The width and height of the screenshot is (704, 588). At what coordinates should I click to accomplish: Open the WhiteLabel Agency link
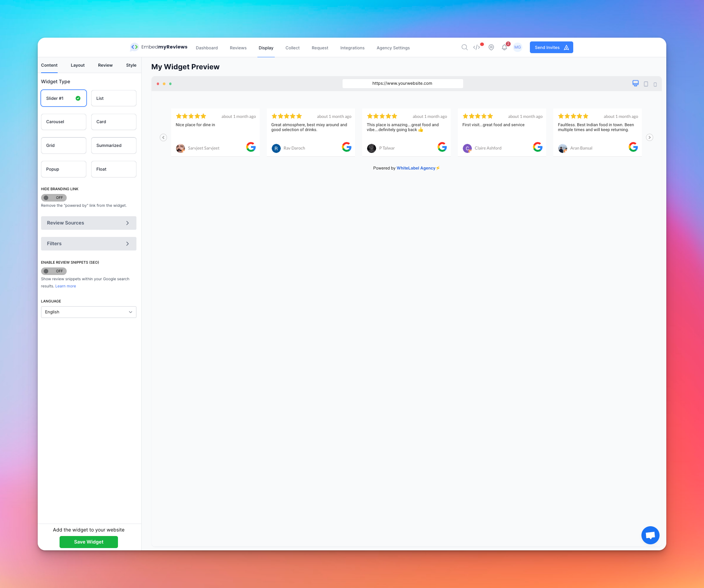click(x=416, y=168)
